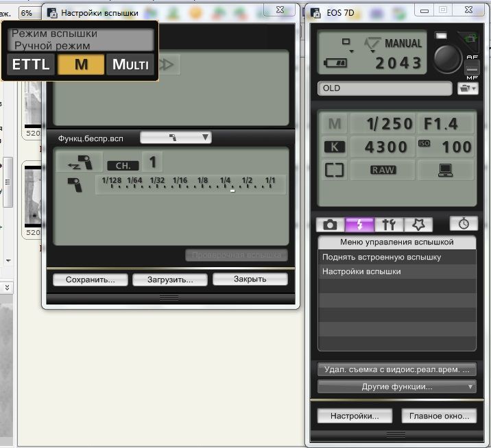Image resolution: width=491 pixels, height=448 pixels.
Task: Switch to the camera shooting tab
Action: [330, 224]
